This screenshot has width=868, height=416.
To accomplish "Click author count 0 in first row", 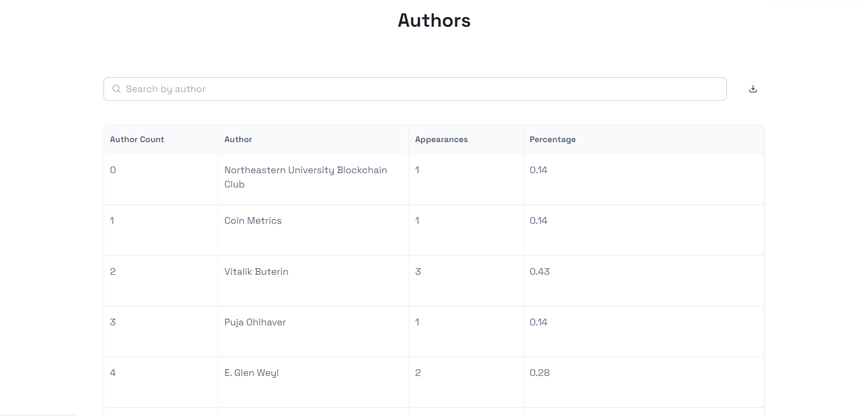I will coord(113,170).
